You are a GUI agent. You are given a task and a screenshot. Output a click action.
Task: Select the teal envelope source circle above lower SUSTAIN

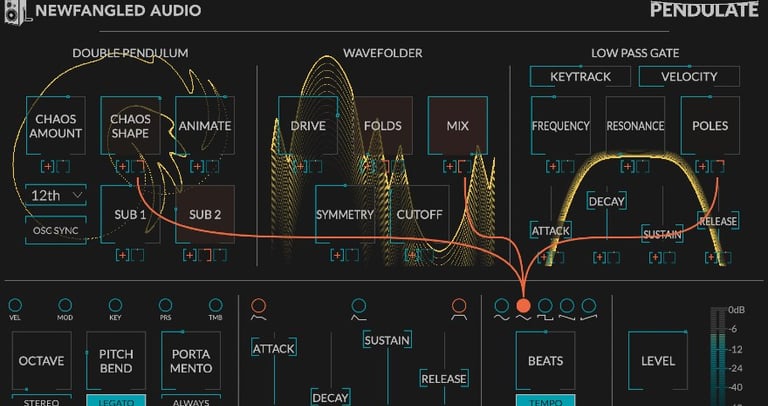coord(359,306)
